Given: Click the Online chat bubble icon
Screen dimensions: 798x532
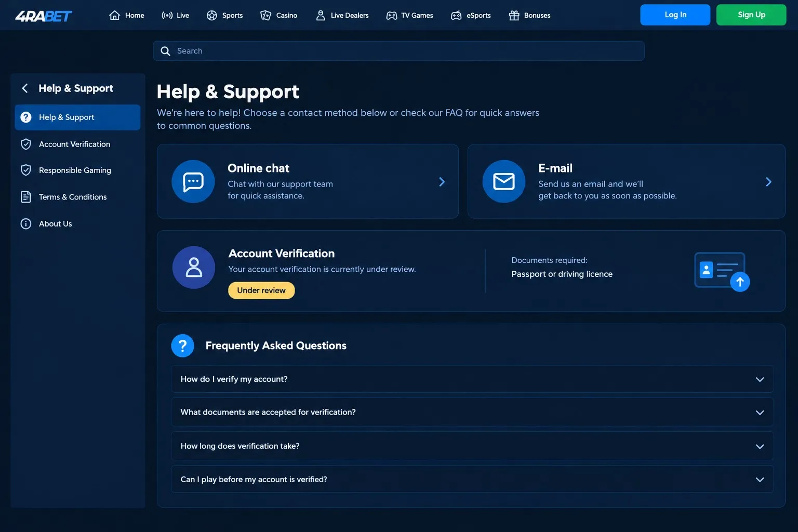Looking at the screenshot, I should [x=193, y=181].
